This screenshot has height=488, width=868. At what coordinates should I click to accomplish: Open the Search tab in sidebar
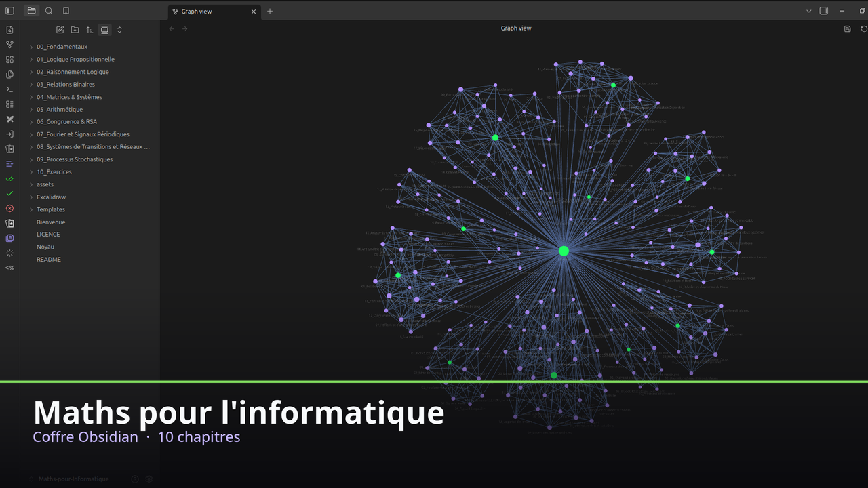click(x=49, y=11)
